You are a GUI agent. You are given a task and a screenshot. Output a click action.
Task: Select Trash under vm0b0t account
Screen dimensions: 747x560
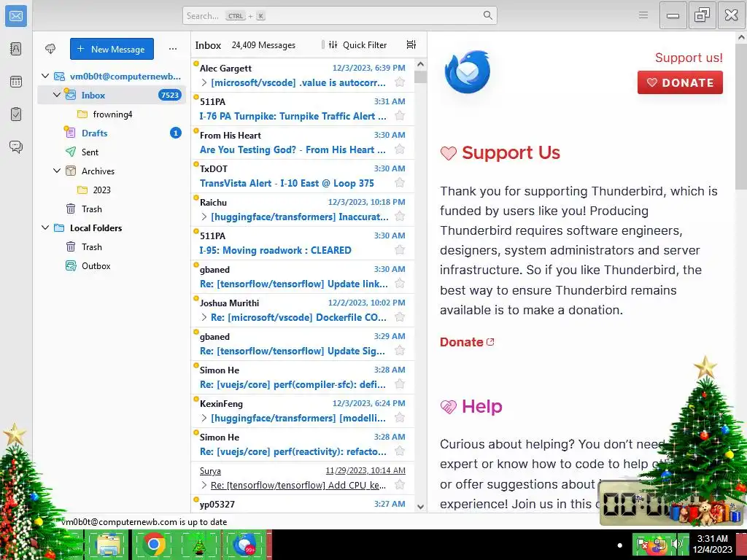[x=112, y=209]
